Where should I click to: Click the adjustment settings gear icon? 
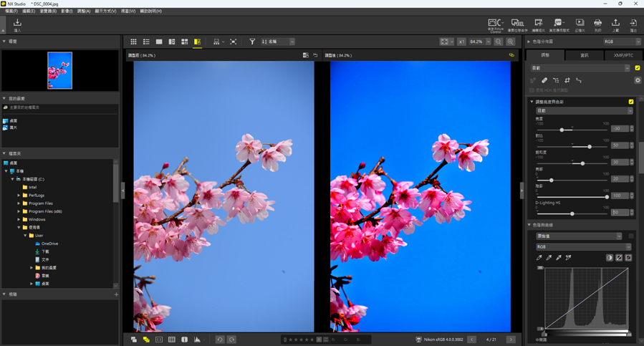[638, 80]
